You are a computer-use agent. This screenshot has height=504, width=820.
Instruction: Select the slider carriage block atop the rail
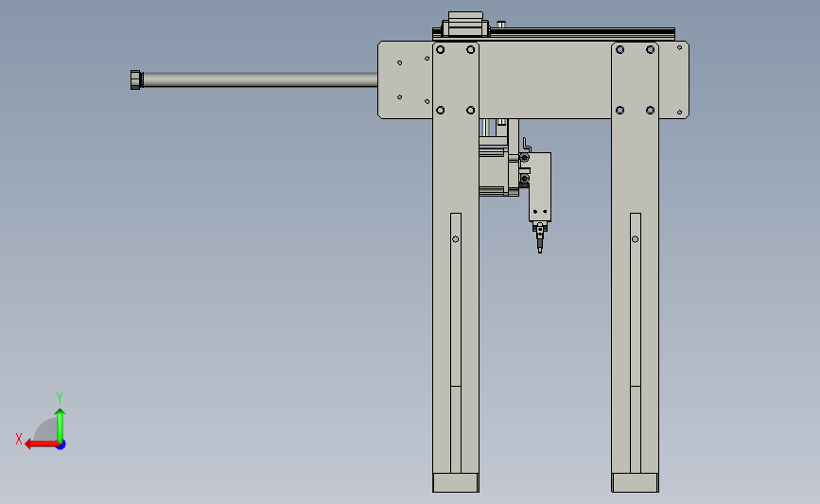point(465,24)
